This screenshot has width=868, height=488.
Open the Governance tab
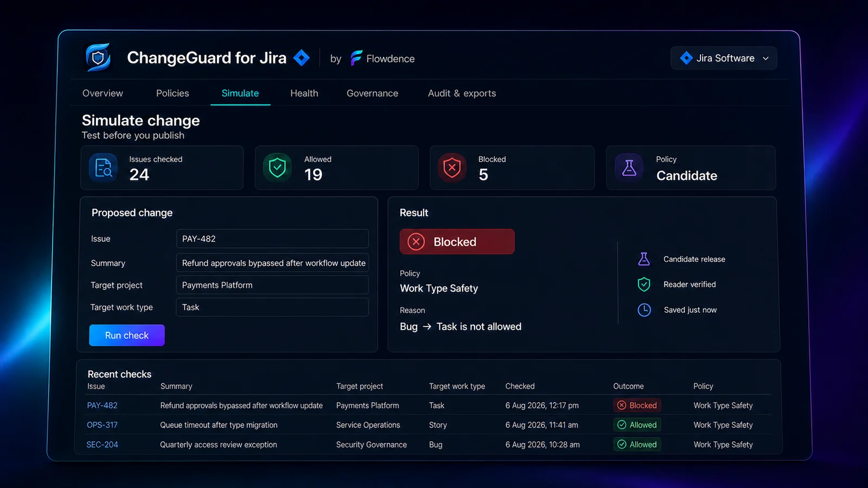[372, 93]
